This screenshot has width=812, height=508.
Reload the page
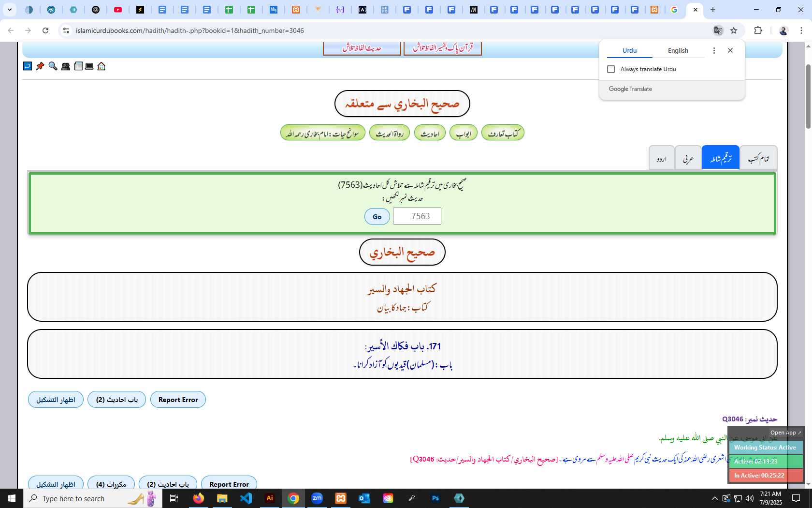(x=45, y=30)
